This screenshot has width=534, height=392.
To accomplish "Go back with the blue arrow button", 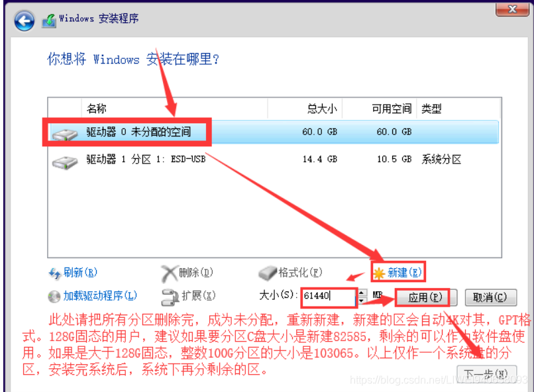I will [x=24, y=21].
